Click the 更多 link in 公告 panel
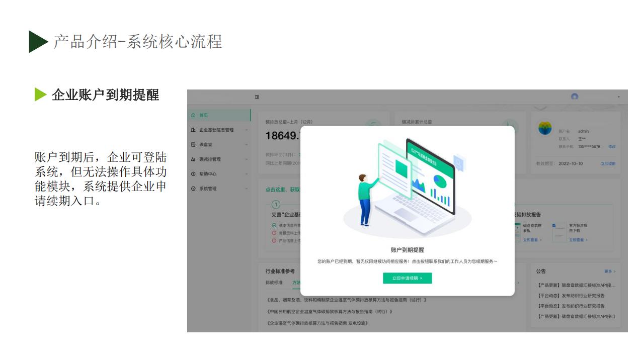This screenshot has width=644, height=362. click(610, 271)
